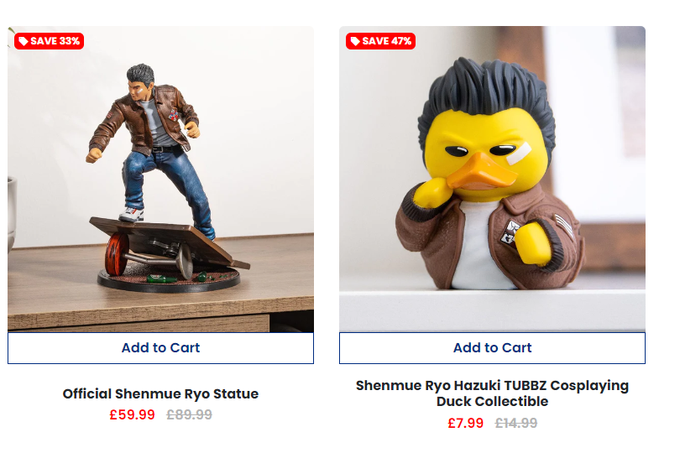
Task: Select the SAVE 47% discount label text
Action: click(x=387, y=41)
